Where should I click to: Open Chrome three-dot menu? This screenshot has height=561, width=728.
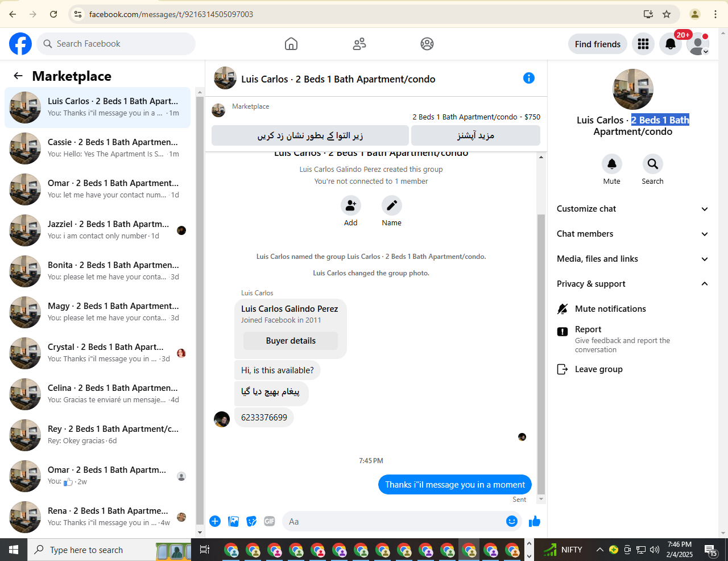click(x=715, y=14)
